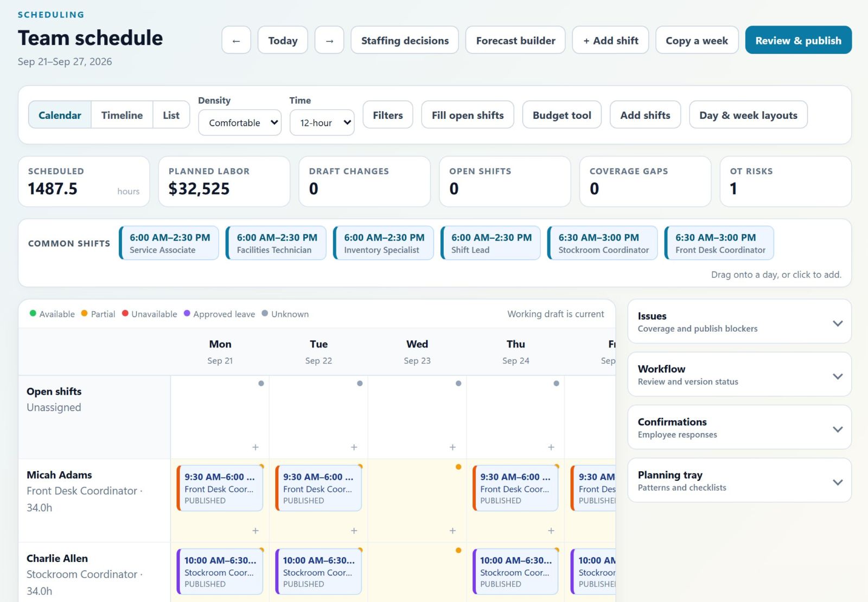This screenshot has width=868, height=602.
Task: Add open shift plus on Wed Sep 23
Action: (452, 447)
